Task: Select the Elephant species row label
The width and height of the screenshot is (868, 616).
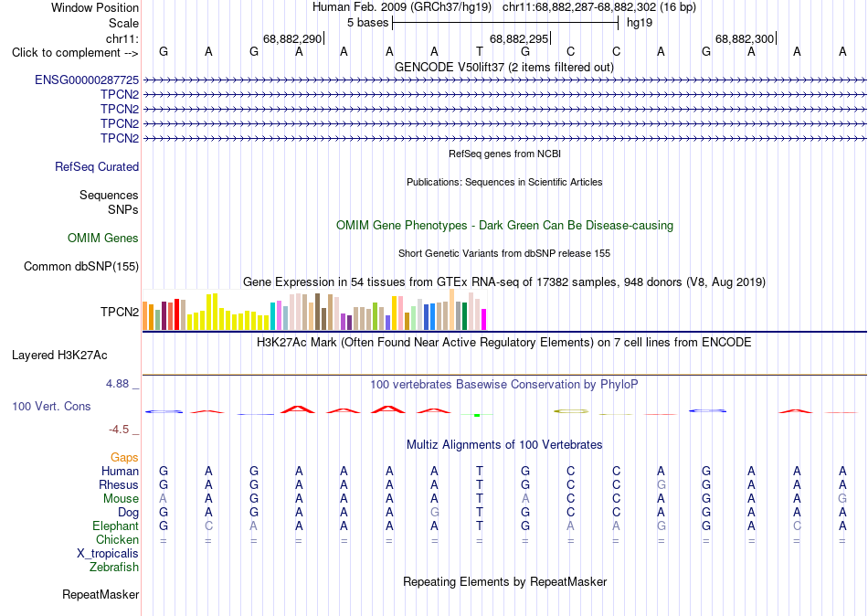Action: click(x=116, y=526)
